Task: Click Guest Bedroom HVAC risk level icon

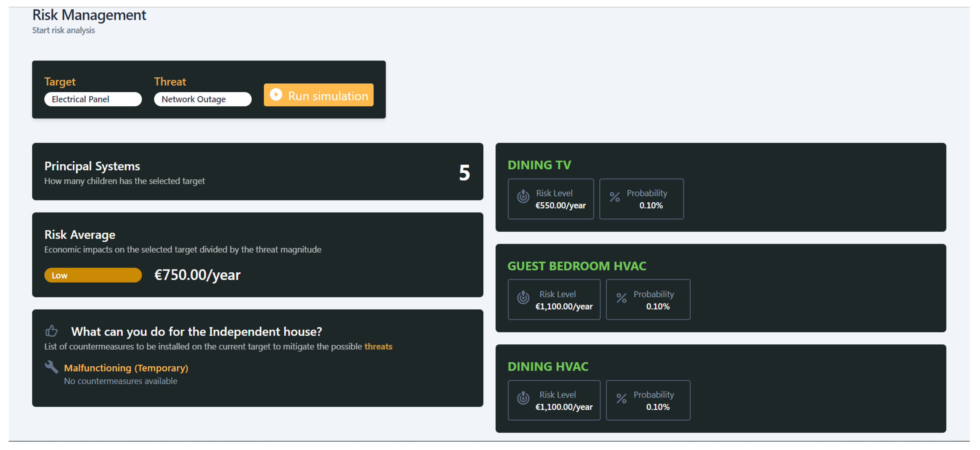Action: click(523, 297)
